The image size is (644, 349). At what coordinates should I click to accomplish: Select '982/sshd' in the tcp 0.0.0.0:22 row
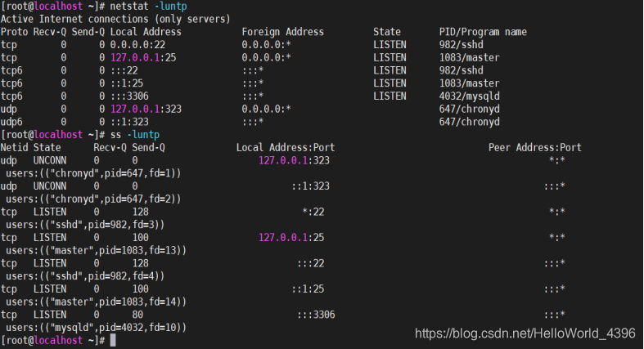point(461,45)
